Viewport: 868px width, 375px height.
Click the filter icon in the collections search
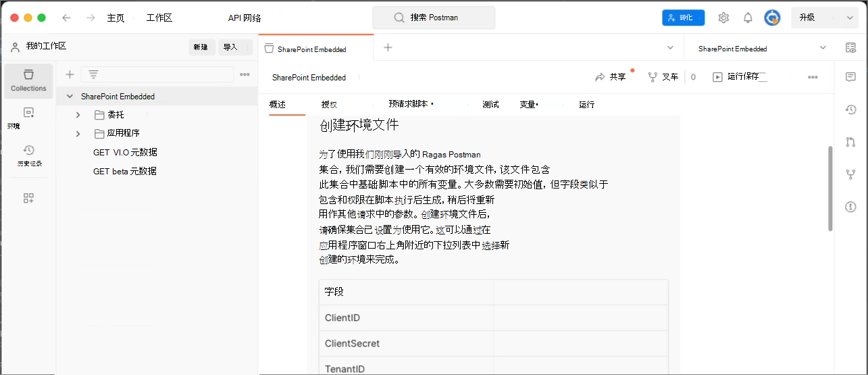click(93, 74)
